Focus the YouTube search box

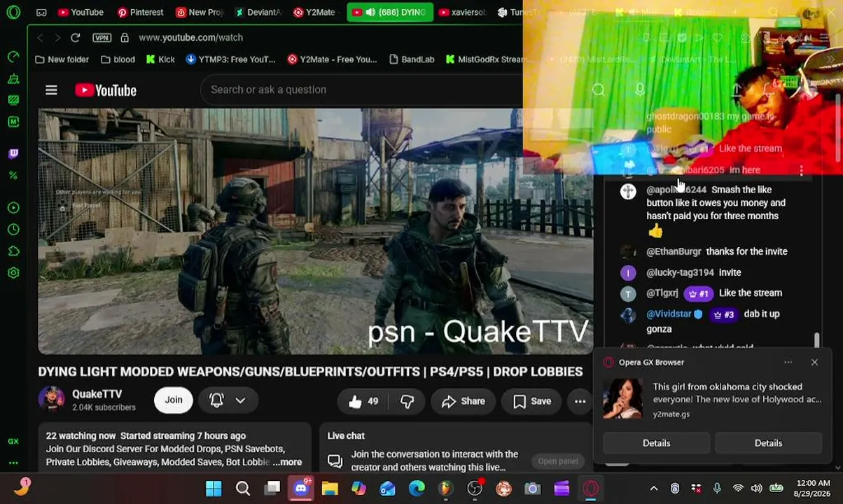(x=361, y=90)
